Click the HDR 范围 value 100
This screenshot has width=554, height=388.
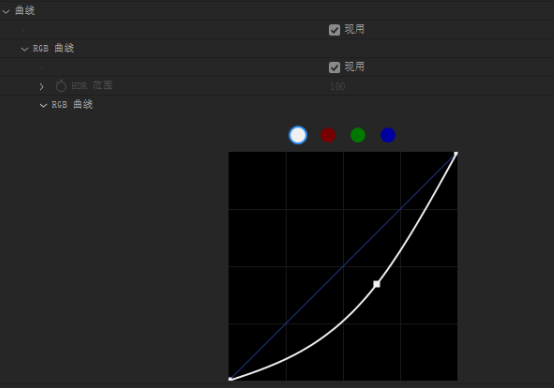coord(337,87)
